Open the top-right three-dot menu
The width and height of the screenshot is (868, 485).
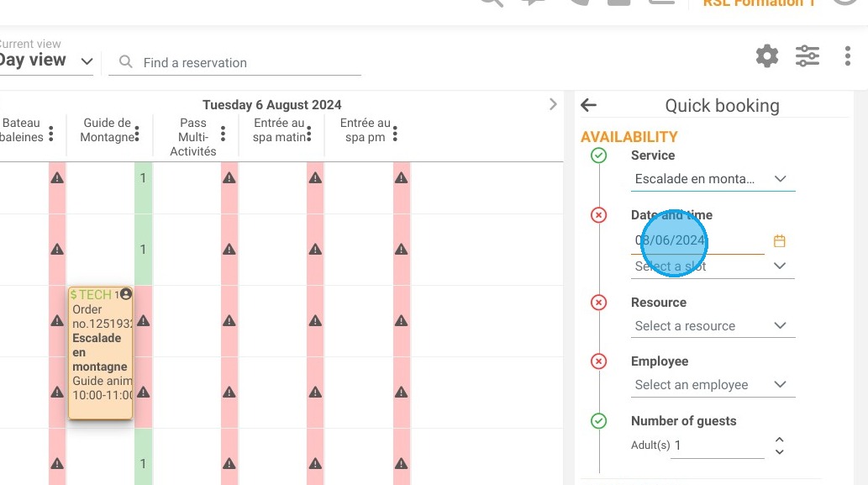848,56
